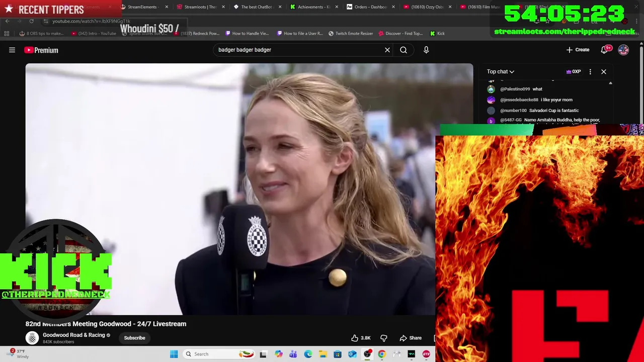Launch Copilot from the taskbar

point(278,354)
